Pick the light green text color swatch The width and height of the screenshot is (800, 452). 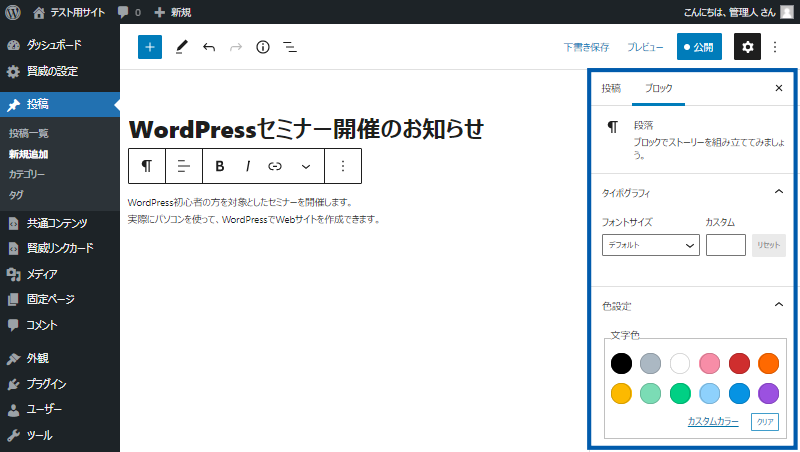(651, 393)
